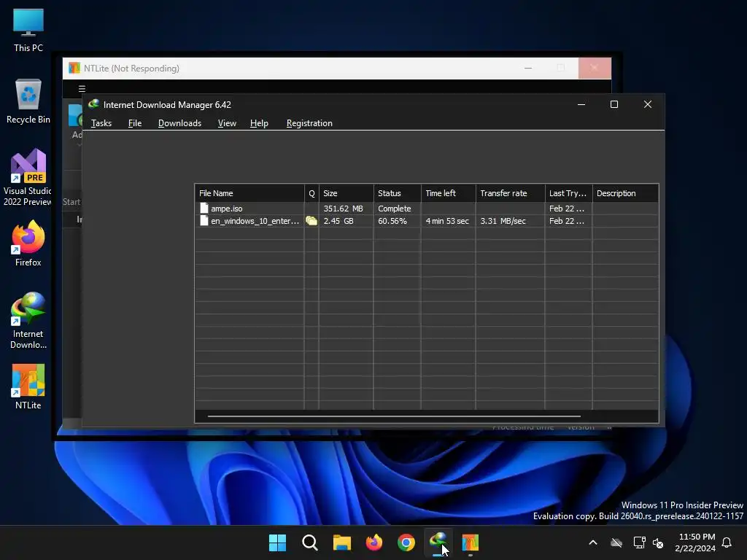Open the File menu in IDM
Screen dimensions: 747x560
(135, 123)
